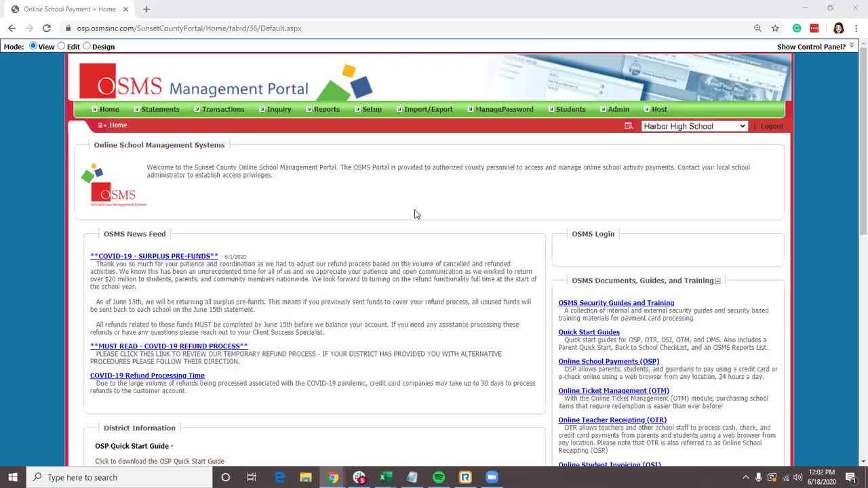Screen dimensions: 868x488
Task: Open the Grammarly extension icon
Action: coord(797,28)
